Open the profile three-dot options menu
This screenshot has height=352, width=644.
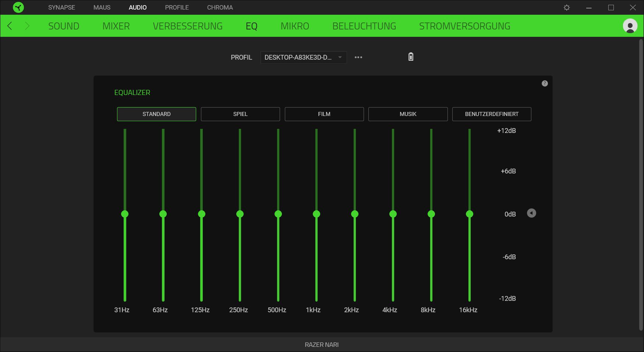358,57
